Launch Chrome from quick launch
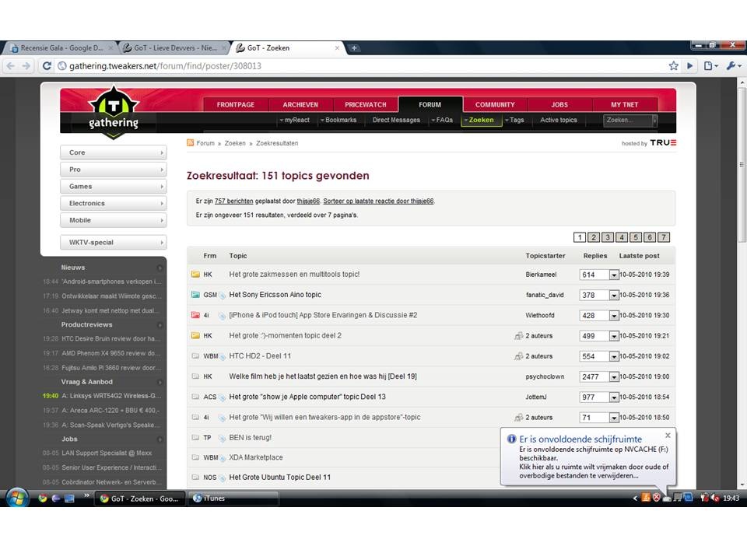747x560 pixels. point(42,498)
